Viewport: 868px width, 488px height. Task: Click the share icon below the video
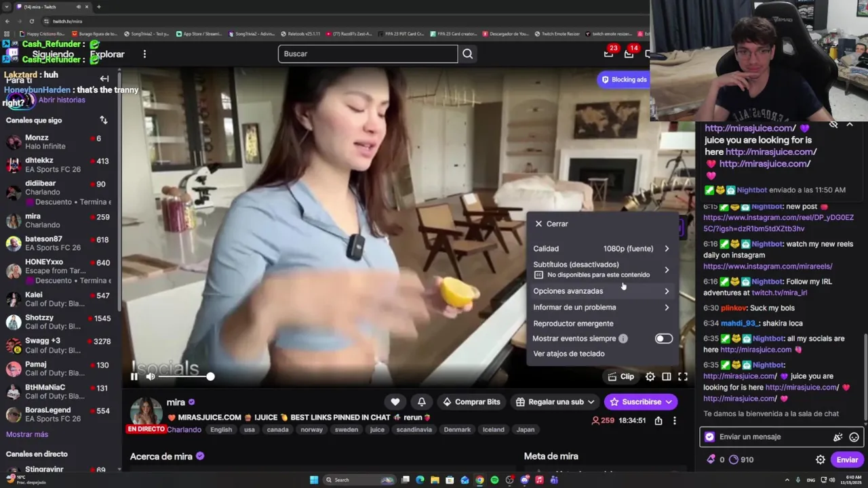click(658, 421)
